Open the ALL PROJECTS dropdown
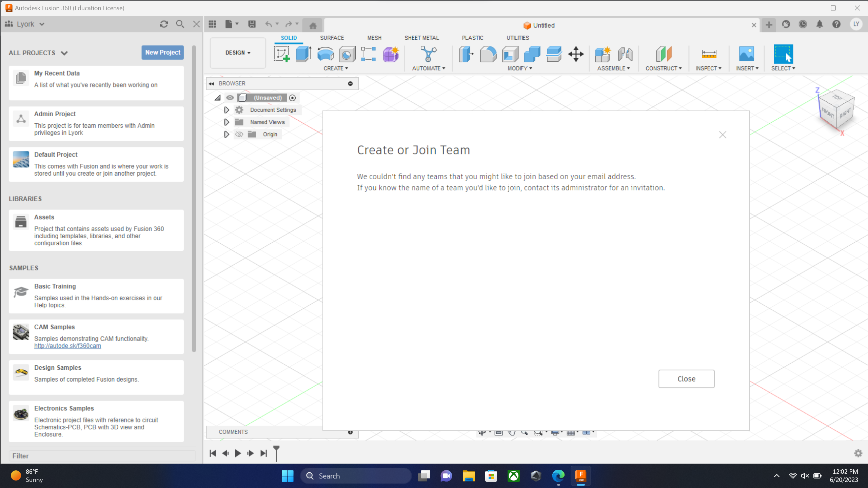The width and height of the screenshot is (868, 488). [x=38, y=53]
